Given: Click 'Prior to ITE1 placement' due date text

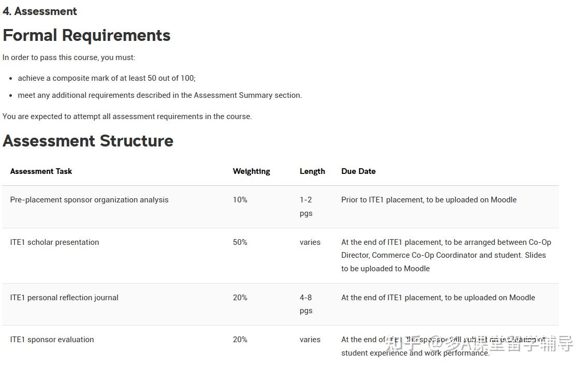Looking at the screenshot, I should coord(382,200).
